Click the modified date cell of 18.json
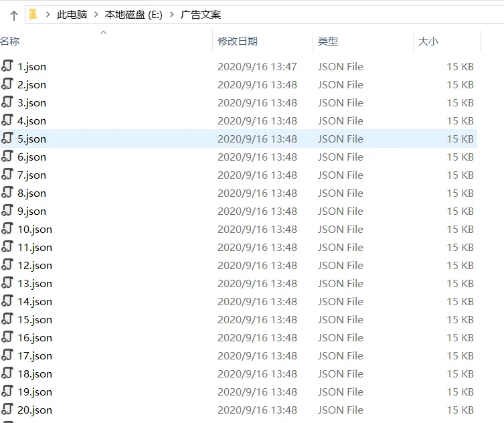Screen dimensions: 504x423 pyautogui.click(x=257, y=374)
